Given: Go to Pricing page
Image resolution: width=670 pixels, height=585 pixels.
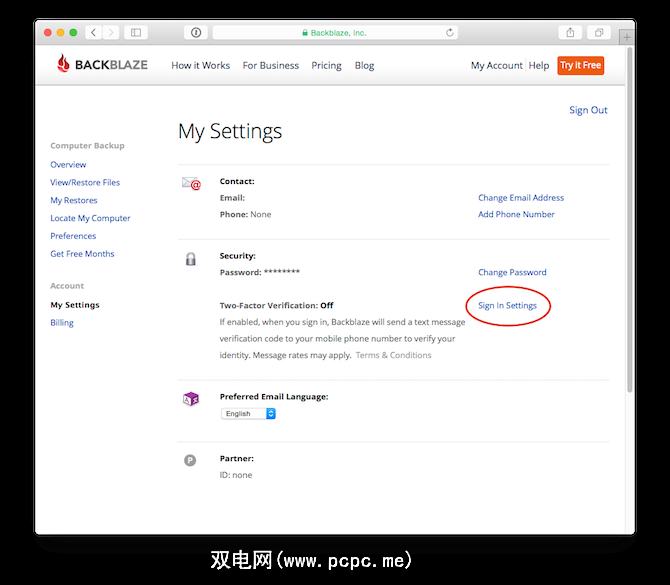Looking at the screenshot, I should (326, 65).
